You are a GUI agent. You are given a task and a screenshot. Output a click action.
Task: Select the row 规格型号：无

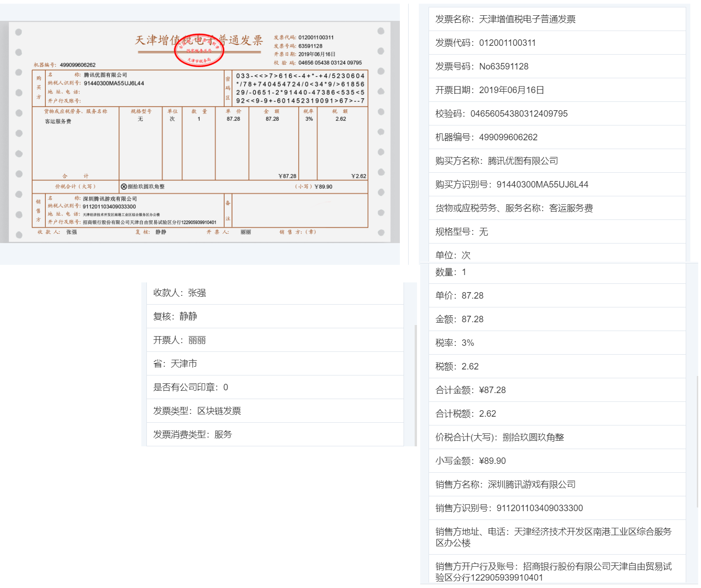tap(557, 231)
